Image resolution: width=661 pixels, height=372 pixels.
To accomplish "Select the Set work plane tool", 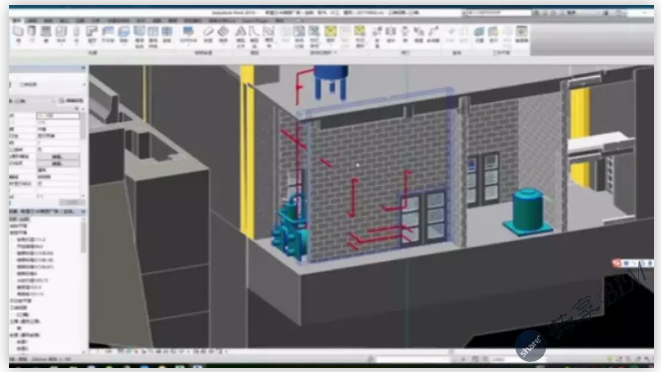I will pyautogui.click(x=479, y=35).
